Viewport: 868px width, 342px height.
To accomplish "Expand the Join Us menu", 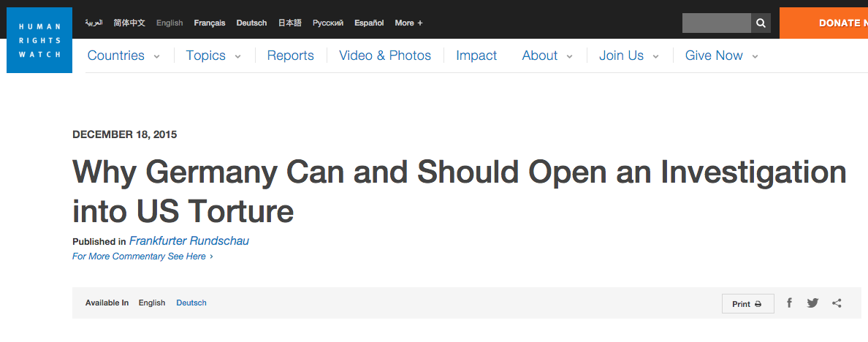I will point(628,56).
